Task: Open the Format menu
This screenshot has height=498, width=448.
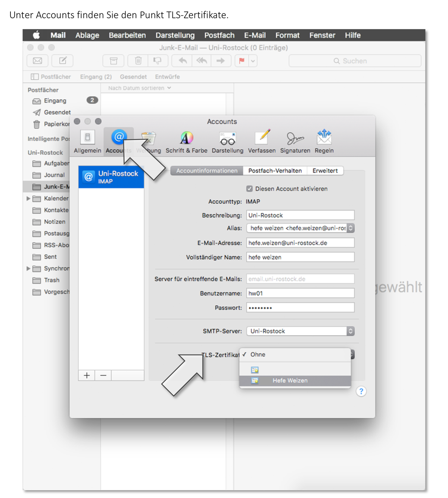Action: click(x=287, y=35)
